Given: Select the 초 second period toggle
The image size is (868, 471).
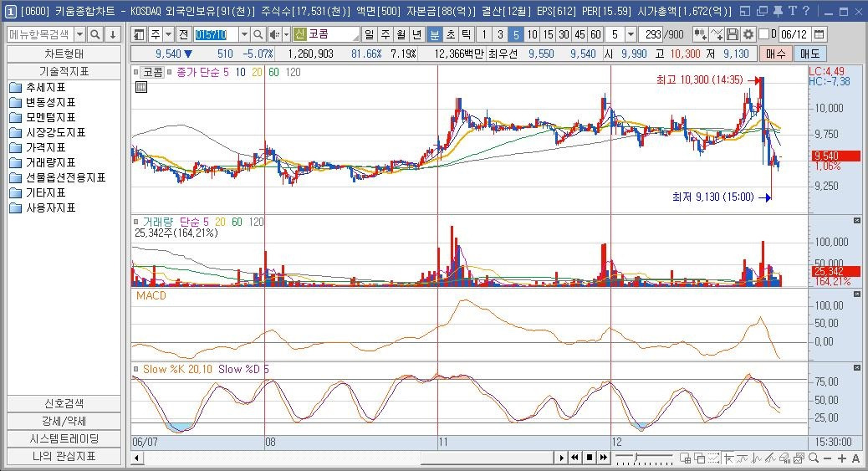Looking at the screenshot, I should point(451,34).
